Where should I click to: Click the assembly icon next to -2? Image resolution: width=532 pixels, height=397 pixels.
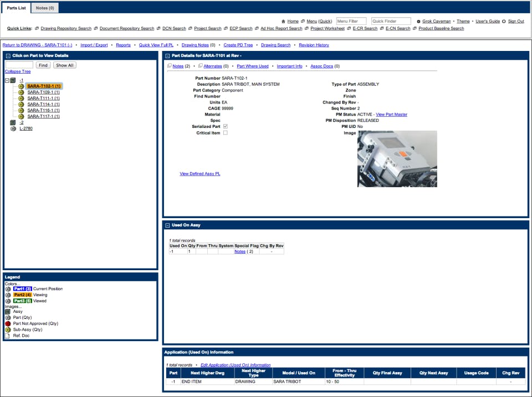click(x=13, y=122)
